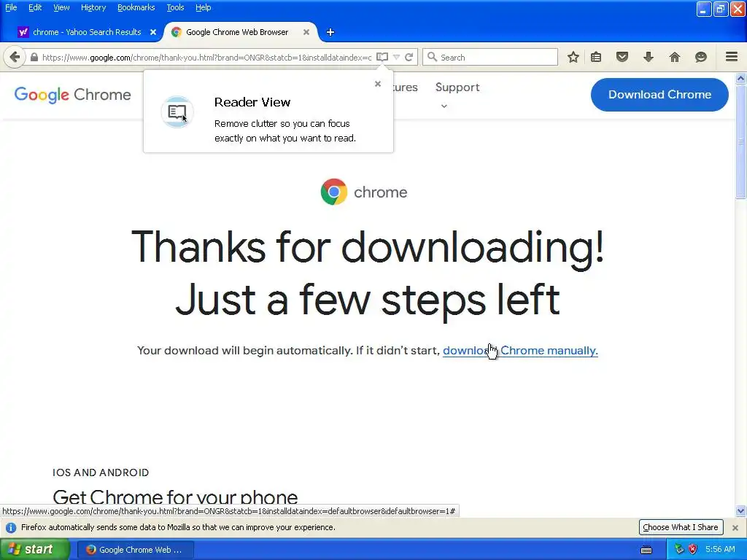Click the Support navigation link

pos(457,87)
